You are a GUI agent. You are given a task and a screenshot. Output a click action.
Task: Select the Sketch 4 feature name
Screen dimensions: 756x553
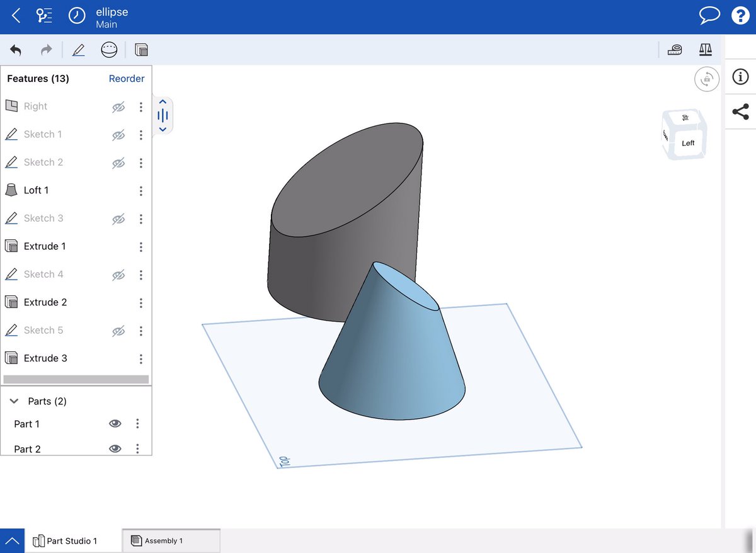pyautogui.click(x=43, y=274)
